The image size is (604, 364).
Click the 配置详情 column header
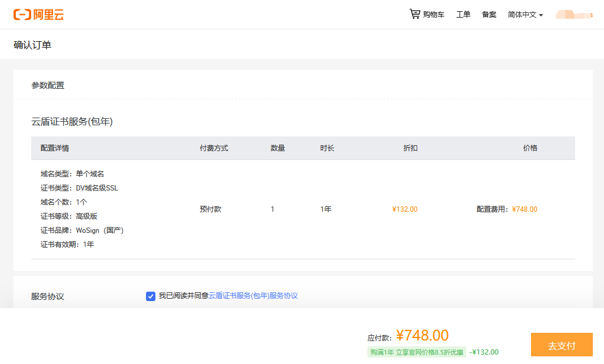coord(55,148)
